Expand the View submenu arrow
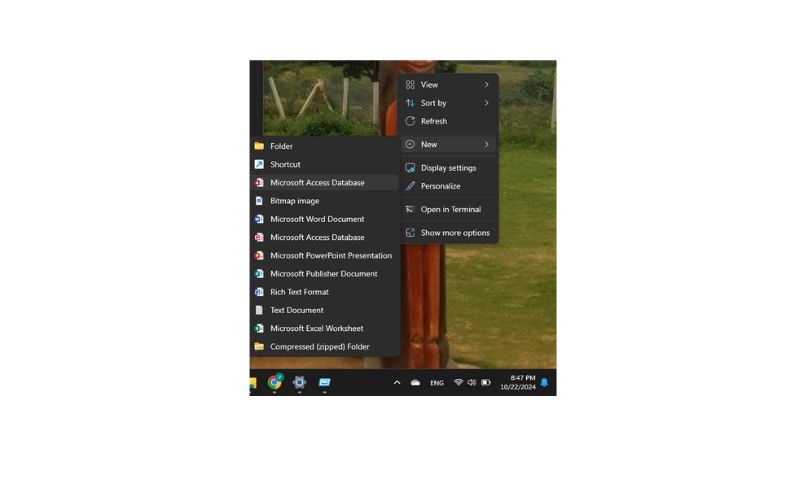Screen dimensions: 800x500 click(487, 85)
